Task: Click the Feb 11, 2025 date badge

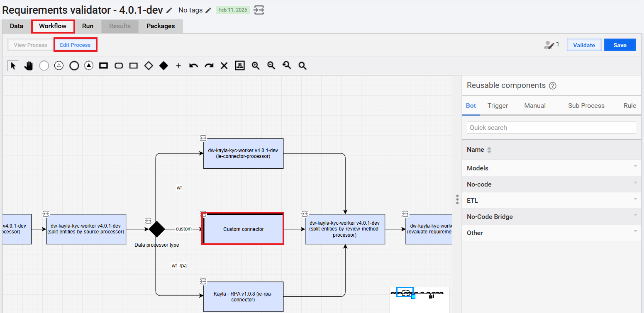Action: click(x=233, y=10)
